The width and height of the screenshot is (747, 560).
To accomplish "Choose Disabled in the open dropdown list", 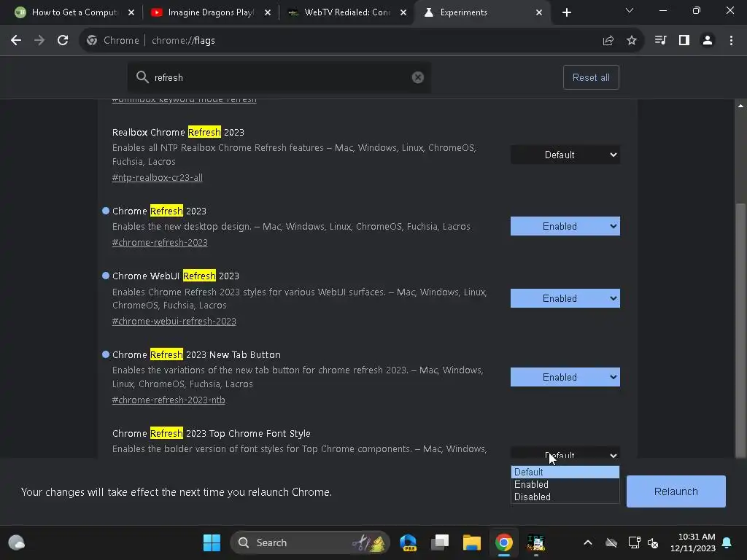I will pos(565,497).
